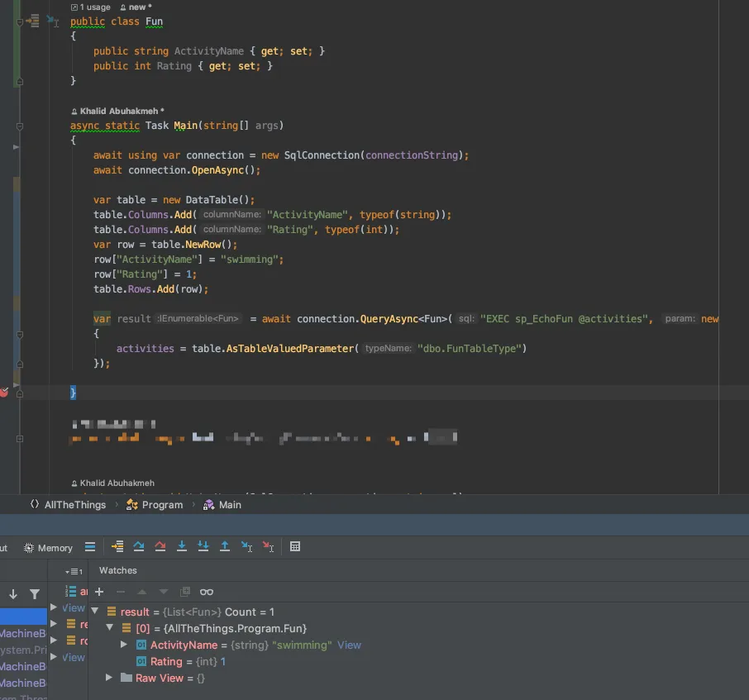Click 'connectionString' in the SqlConnection line
This screenshot has height=700, width=749.
(x=412, y=155)
